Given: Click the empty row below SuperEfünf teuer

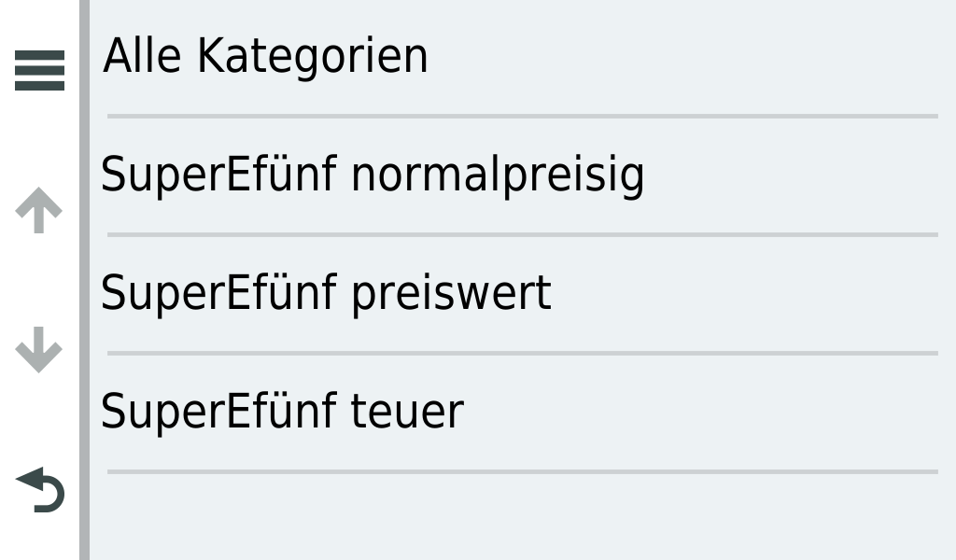Looking at the screenshot, I should pyautogui.click(x=521, y=516).
